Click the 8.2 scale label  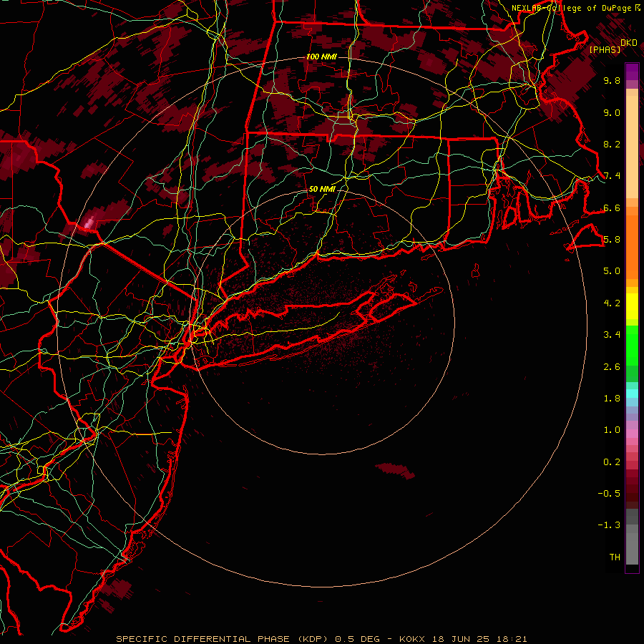click(612, 144)
